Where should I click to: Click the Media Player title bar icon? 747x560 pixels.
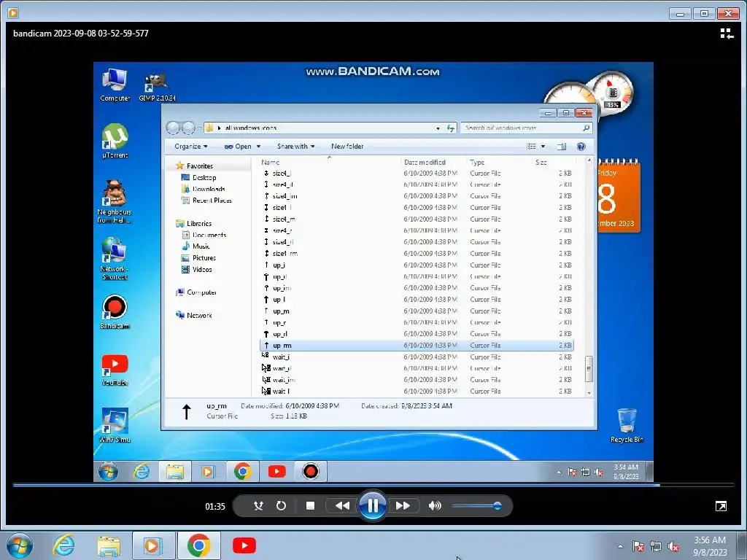13,13
